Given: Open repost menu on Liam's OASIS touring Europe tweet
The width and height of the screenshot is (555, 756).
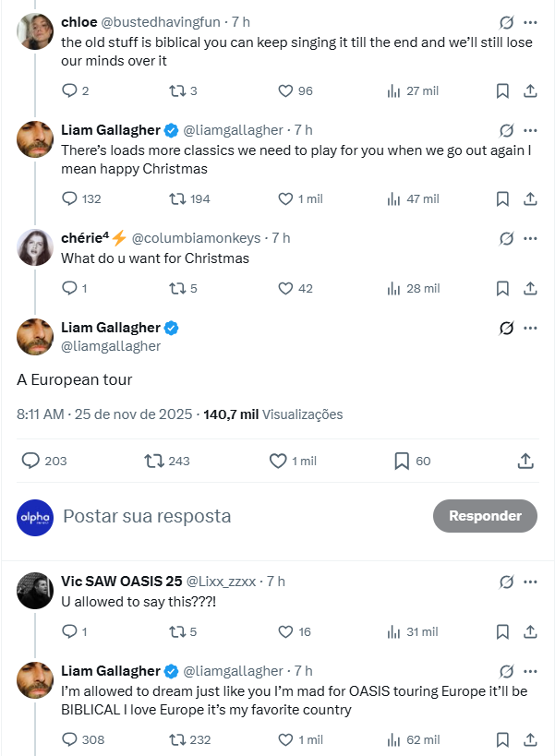Looking at the screenshot, I should point(175,739).
